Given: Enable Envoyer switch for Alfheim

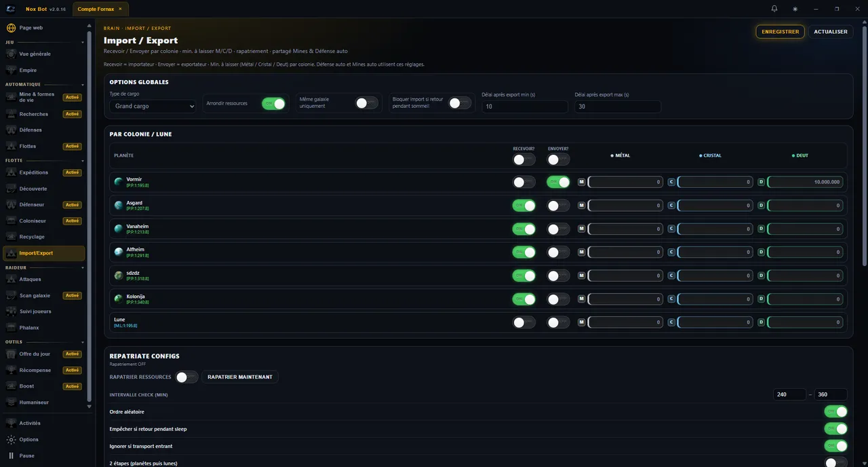Looking at the screenshot, I should click(558, 252).
